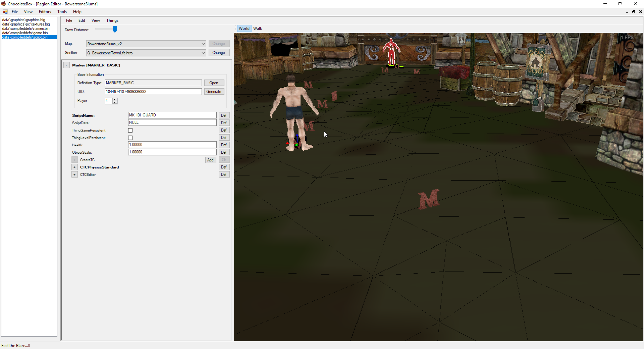Select the shirtless villager model
Screen dimensions: 644x349
point(294,112)
